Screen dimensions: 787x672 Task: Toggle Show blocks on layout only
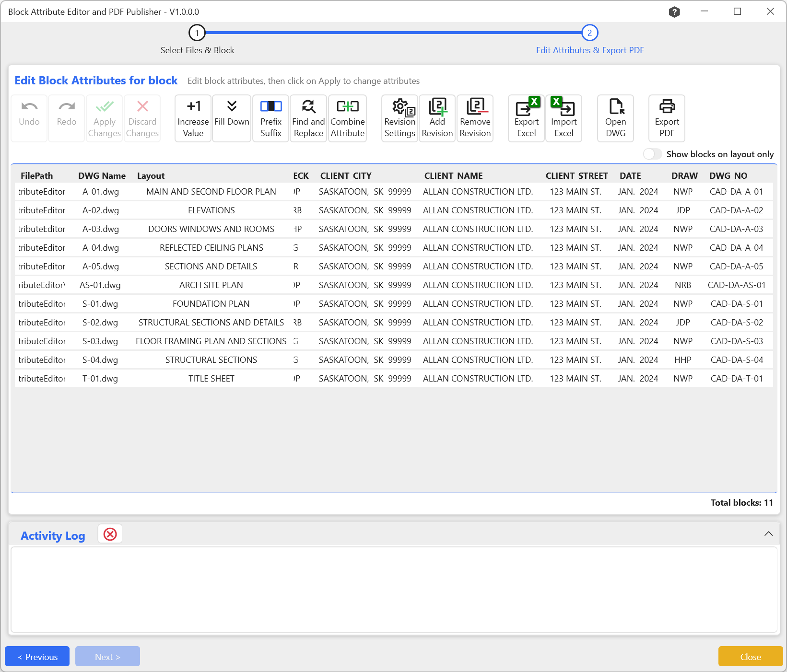point(653,154)
